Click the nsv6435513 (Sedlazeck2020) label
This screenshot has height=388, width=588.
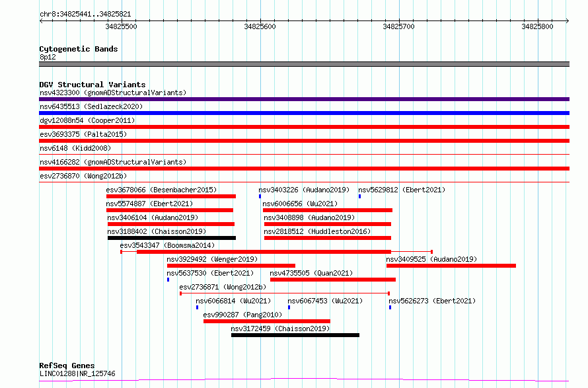click(x=91, y=106)
